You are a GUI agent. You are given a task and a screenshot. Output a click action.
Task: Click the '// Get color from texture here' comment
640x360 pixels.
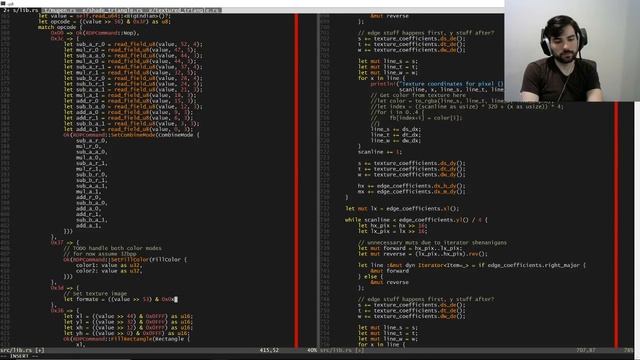click(x=418, y=95)
